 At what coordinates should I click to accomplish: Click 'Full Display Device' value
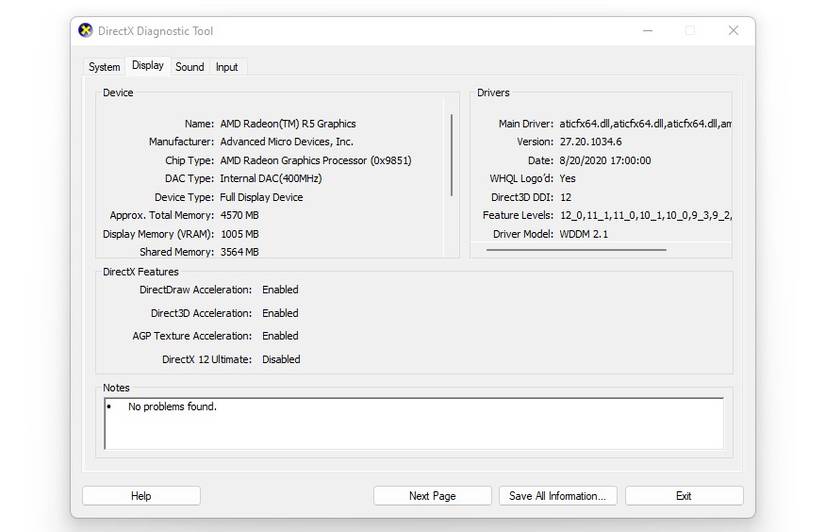tap(261, 197)
